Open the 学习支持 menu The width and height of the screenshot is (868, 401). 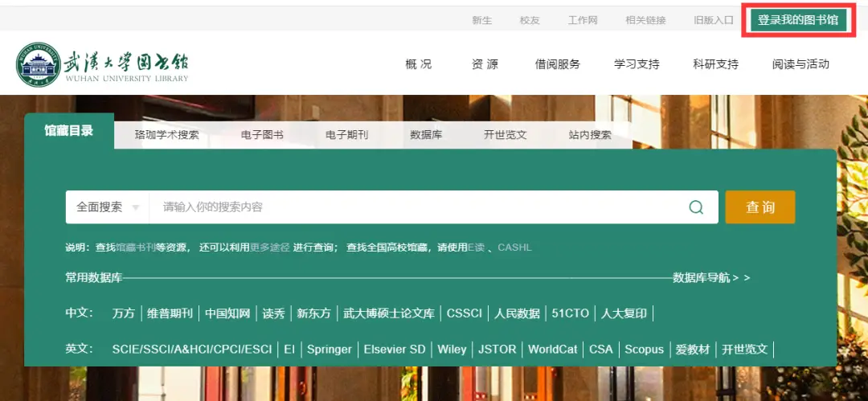[637, 64]
